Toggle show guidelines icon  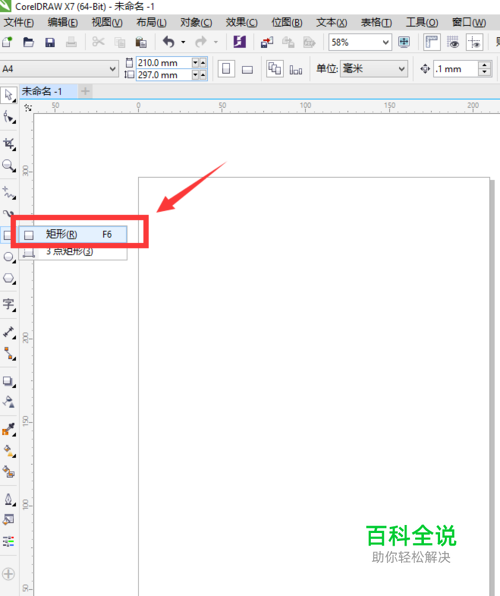[x=474, y=42]
